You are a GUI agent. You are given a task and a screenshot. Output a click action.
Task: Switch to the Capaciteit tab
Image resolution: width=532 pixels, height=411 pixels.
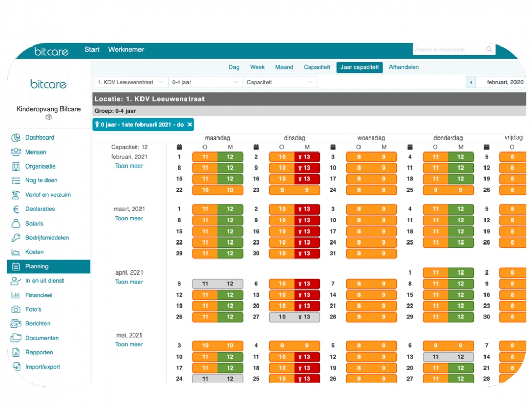pyautogui.click(x=317, y=67)
